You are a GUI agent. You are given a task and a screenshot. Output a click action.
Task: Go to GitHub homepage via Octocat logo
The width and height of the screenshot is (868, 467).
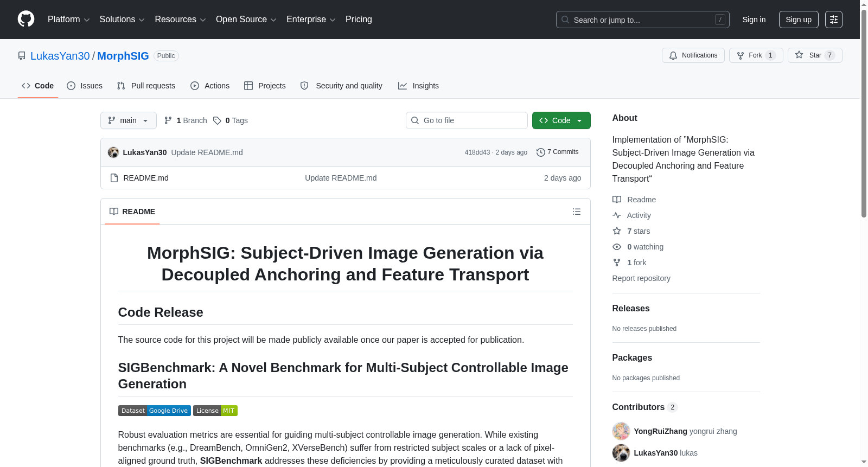26,19
